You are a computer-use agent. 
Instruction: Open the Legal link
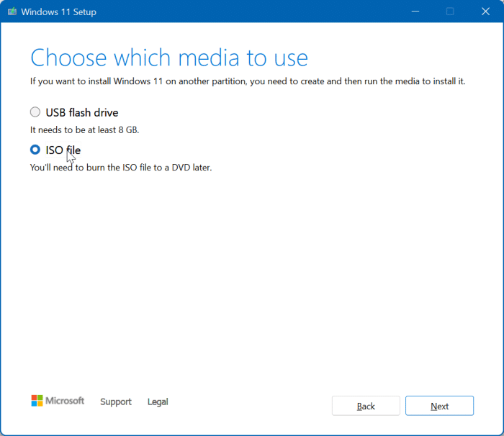158,401
